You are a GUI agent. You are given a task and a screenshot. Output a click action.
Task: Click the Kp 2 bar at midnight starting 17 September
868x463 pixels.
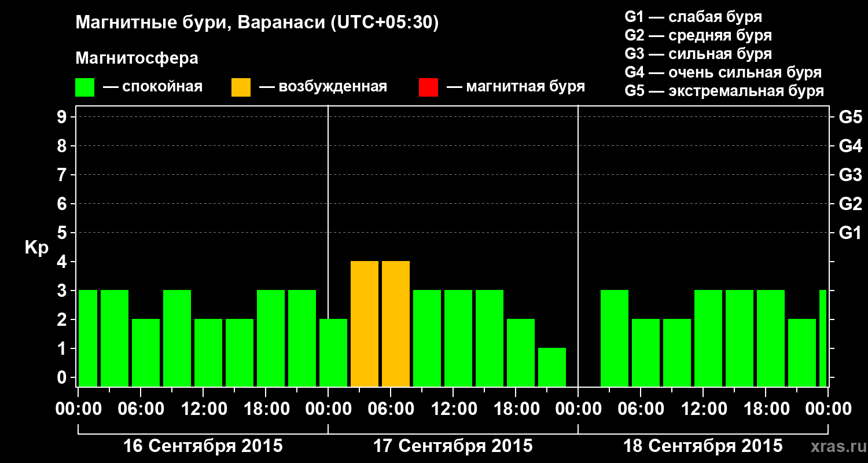(333, 352)
